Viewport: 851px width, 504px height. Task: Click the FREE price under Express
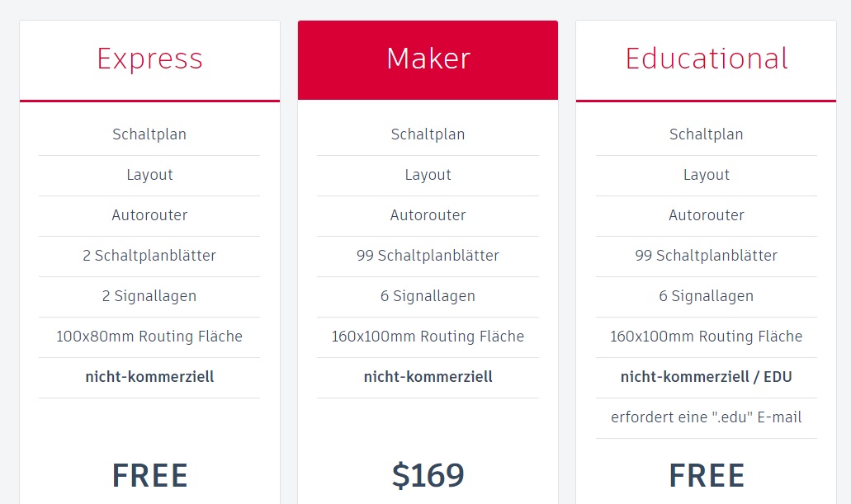pos(149,476)
